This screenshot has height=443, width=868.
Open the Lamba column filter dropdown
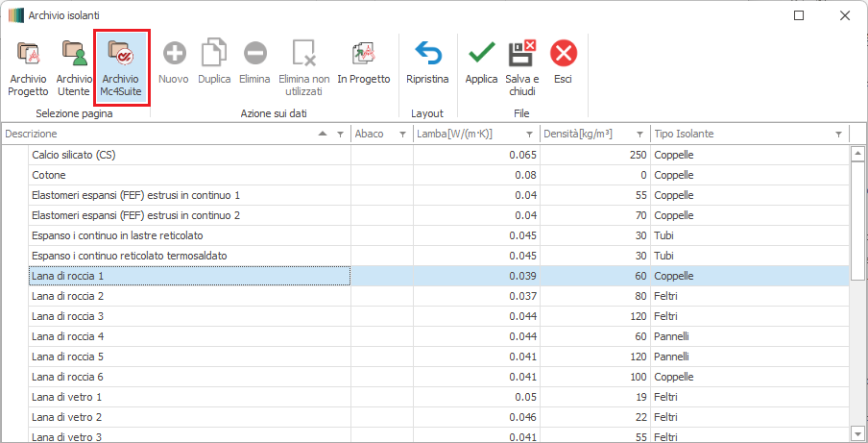(528, 135)
